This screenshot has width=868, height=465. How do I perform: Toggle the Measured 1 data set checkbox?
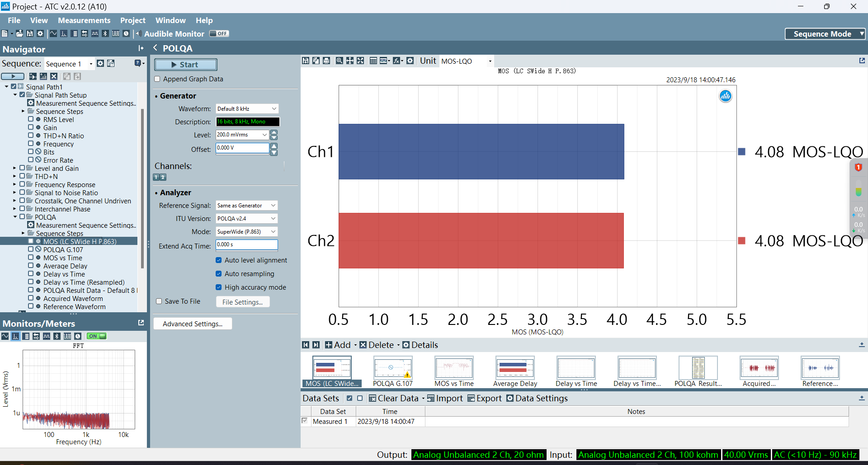(x=305, y=421)
